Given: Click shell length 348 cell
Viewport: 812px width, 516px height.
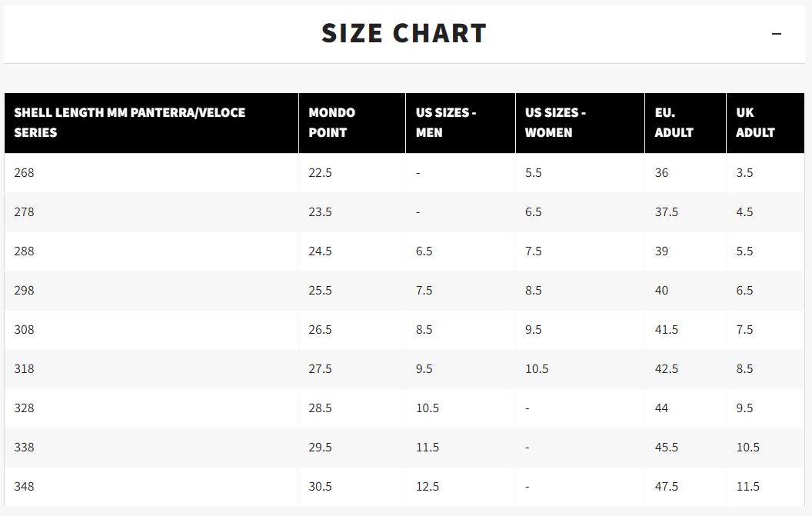Looking at the screenshot, I should coord(151,487).
